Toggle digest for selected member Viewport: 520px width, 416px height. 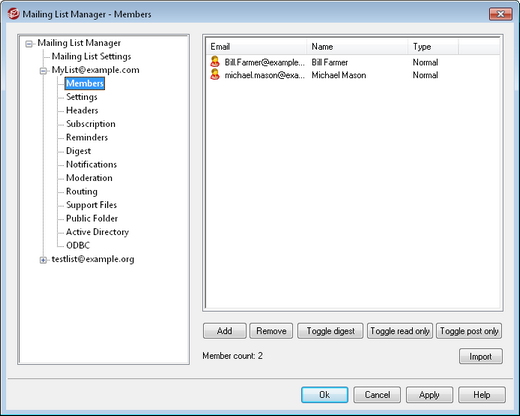[330, 331]
